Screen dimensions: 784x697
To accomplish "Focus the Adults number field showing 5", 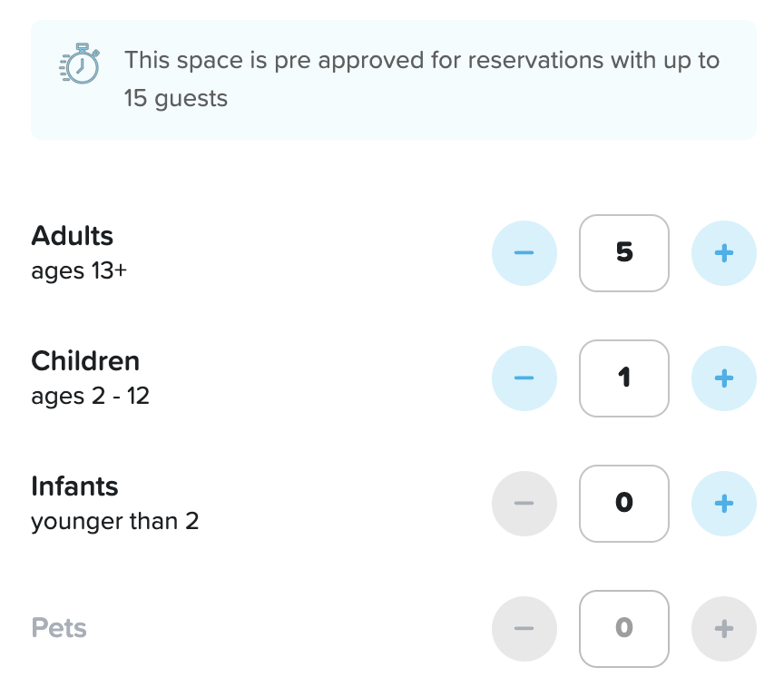I will (624, 253).
